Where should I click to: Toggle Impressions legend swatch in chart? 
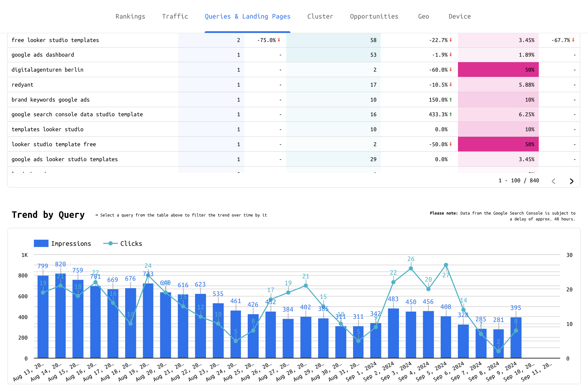click(x=41, y=243)
